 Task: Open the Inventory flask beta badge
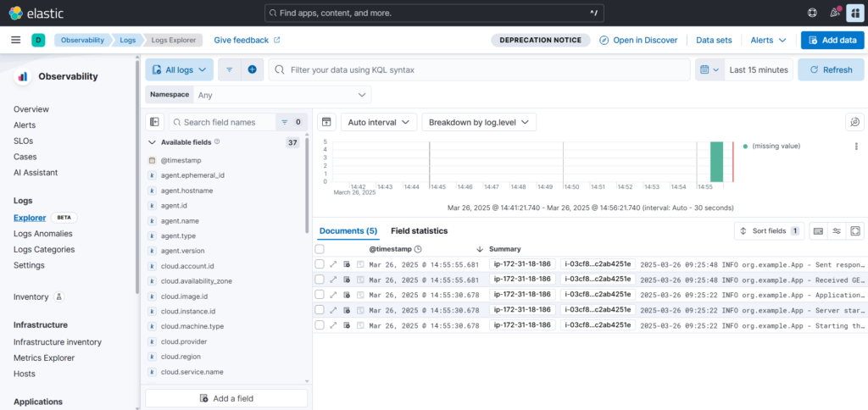(59, 297)
